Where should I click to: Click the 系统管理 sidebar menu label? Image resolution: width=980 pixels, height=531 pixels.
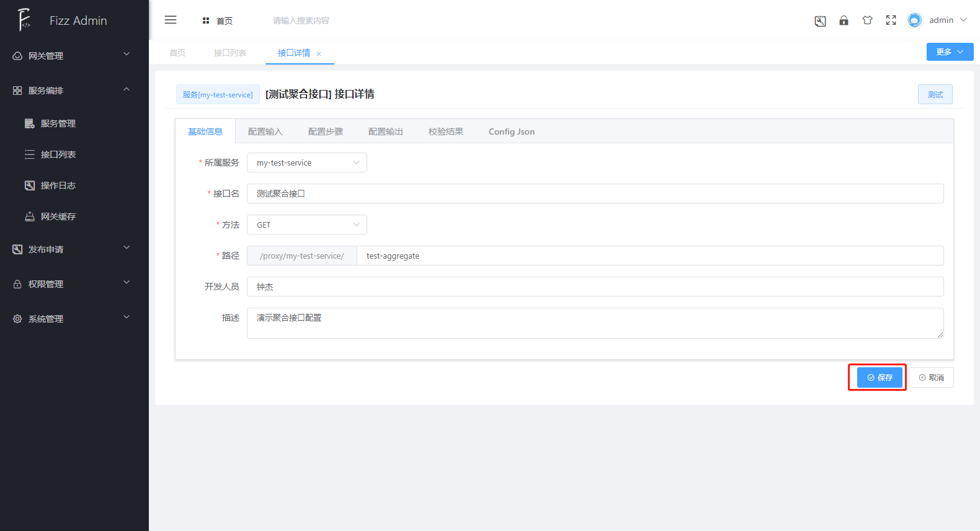[46, 319]
